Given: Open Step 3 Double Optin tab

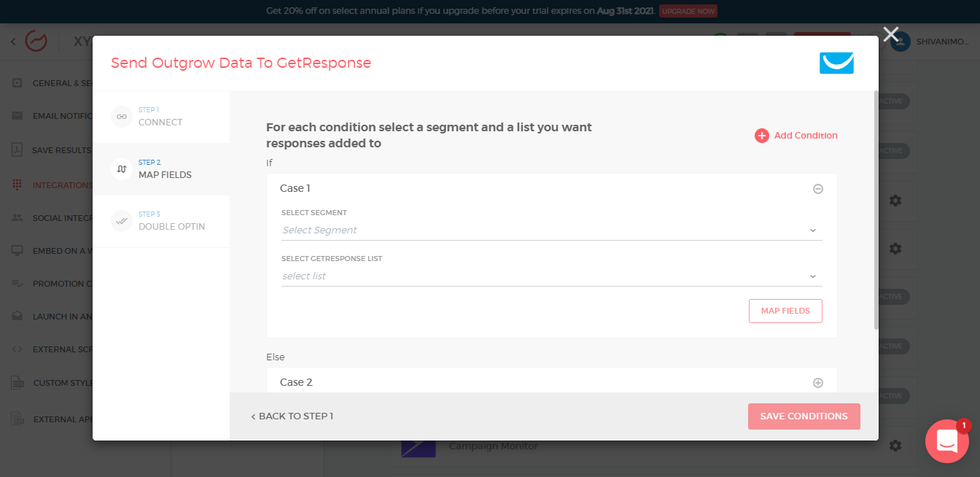Looking at the screenshot, I should click(x=161, y=221).
